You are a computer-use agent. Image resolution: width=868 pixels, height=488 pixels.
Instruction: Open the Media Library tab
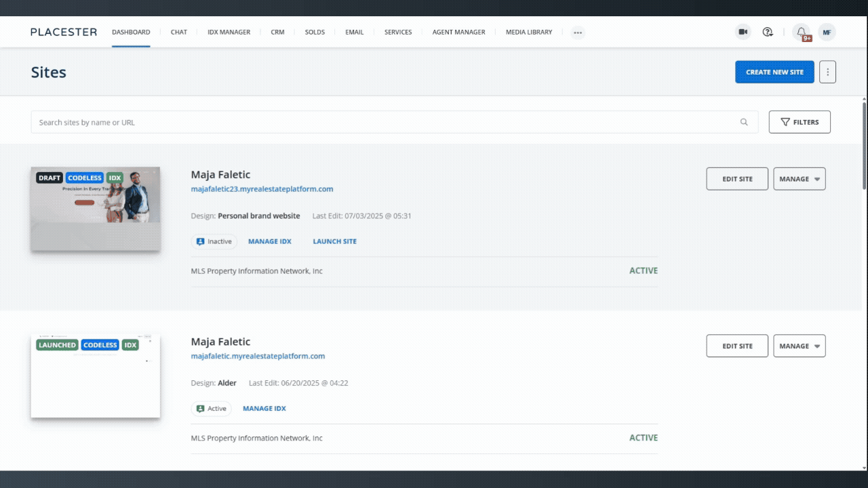pyautogui.click(x=529, y=32)
